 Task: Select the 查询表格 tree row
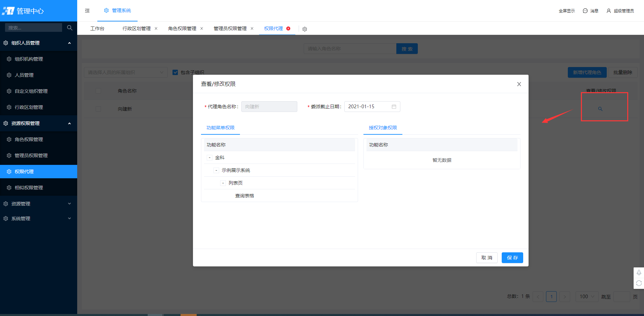point(279,196)
